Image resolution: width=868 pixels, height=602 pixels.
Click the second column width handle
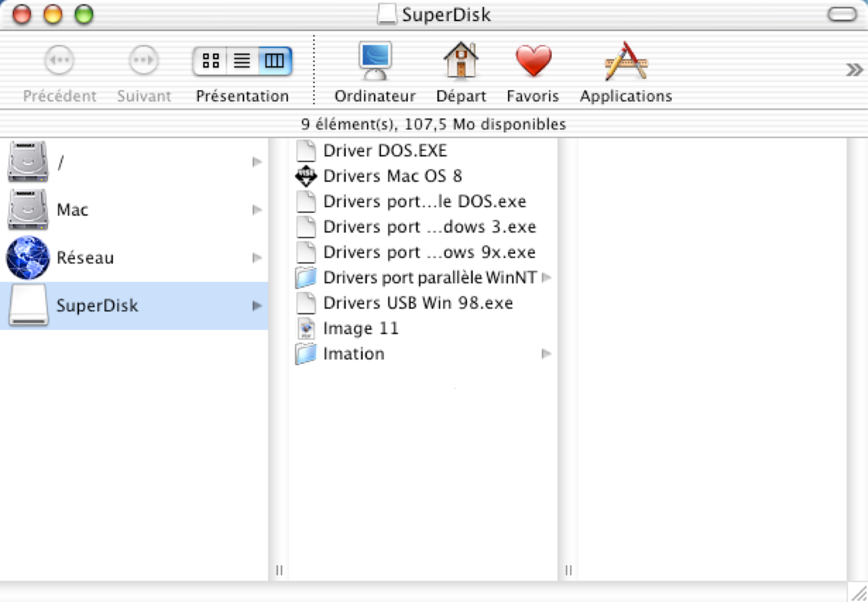point(569,570)
